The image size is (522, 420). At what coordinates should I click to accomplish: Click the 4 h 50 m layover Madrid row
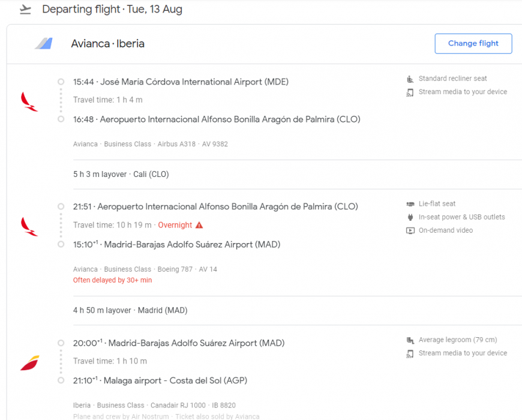coord(130,311)
